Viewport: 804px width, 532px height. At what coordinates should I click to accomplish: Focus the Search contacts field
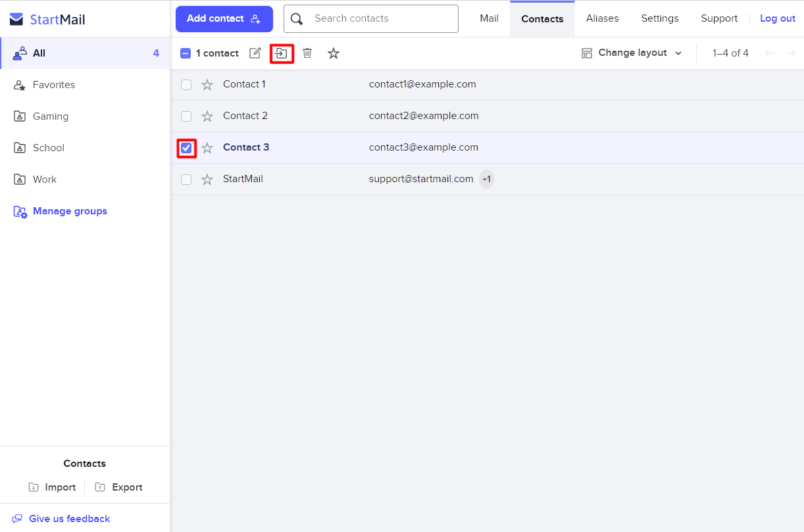(371, 18)
